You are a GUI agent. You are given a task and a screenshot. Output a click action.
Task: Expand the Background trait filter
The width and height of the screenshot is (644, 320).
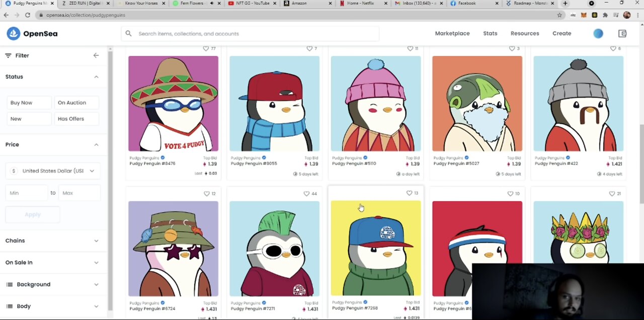pyautogui.click(x=52, y=284)
